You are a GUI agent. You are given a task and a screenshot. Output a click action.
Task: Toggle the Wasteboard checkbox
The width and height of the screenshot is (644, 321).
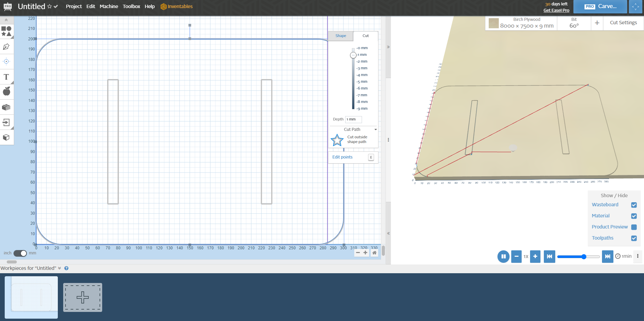[634, 205]
